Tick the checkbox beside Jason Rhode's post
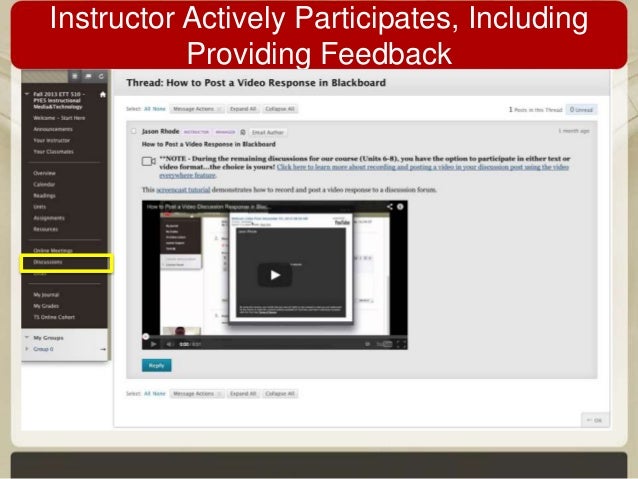Viewport: 638px width, 479px height. [133, 131]
